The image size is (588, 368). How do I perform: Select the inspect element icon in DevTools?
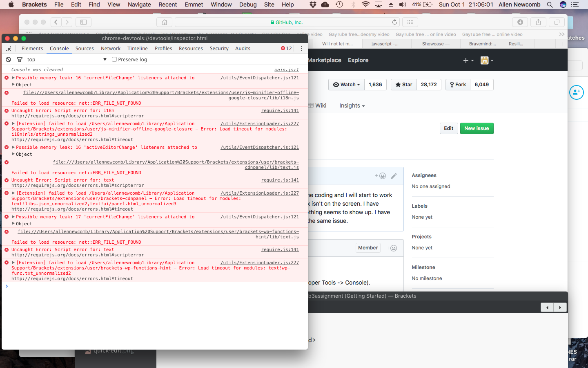coord(9,48)
